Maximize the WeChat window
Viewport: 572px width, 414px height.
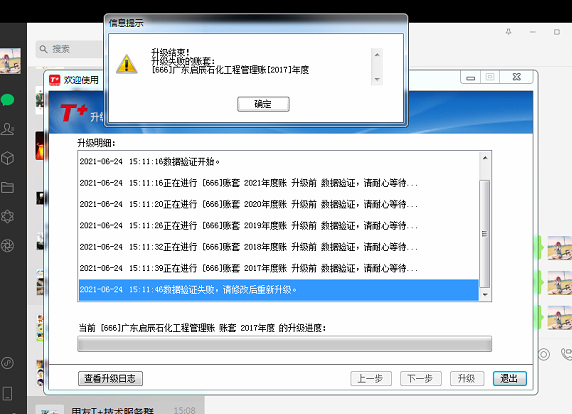(557, 32)
